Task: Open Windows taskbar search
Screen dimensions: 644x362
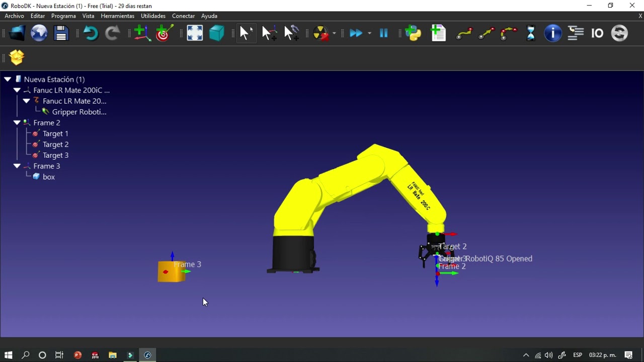Action: tap(26, 355)
